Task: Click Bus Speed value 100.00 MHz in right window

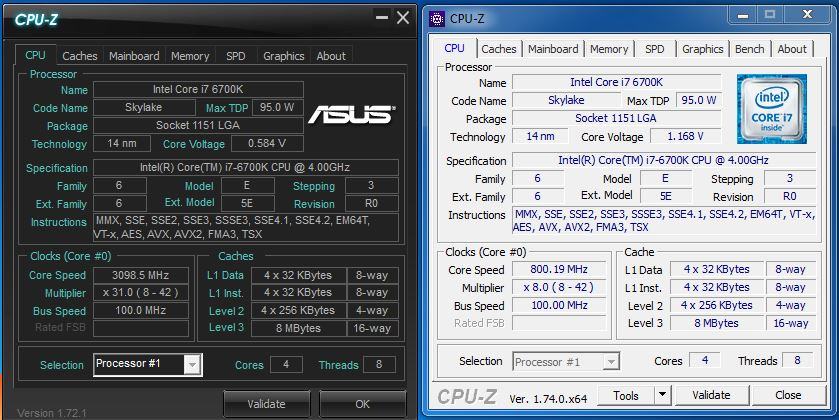Action: pos(559,306)
